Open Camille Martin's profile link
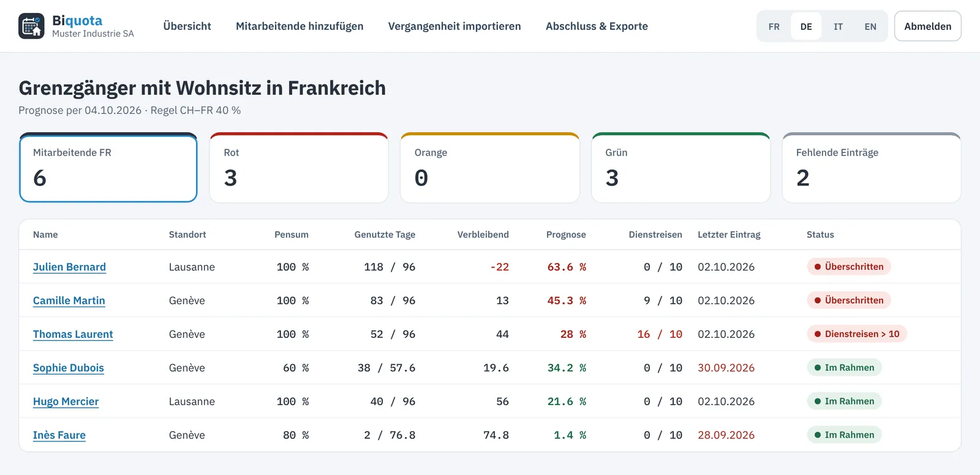This screenshot has height=475, width=980. (x=69, y=301)
